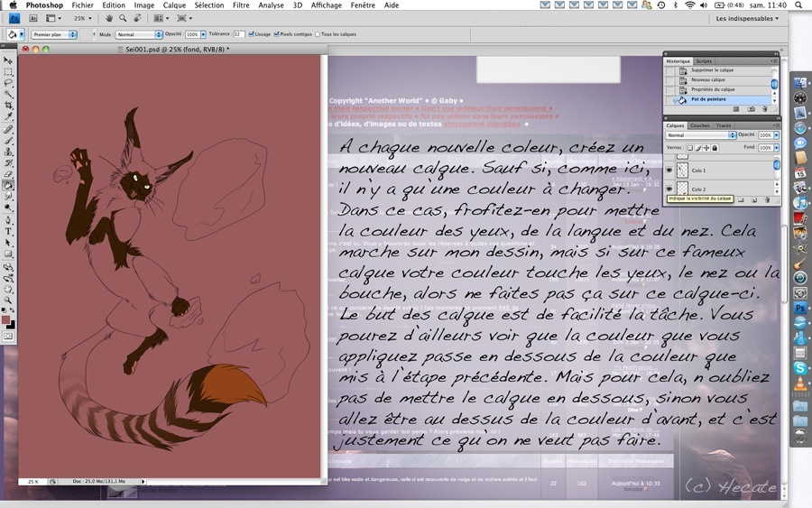Open the Fichier menu
This screenshot has width=812, height=508.
coord(82,5)
